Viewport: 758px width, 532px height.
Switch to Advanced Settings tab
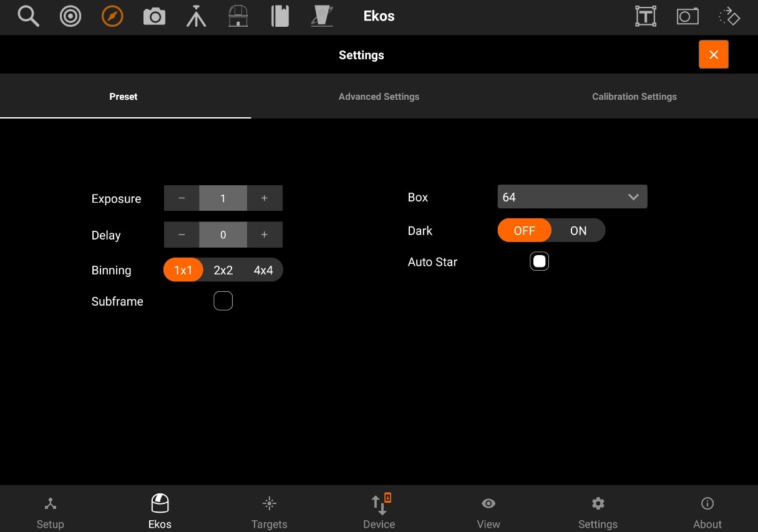pos(379,97)
